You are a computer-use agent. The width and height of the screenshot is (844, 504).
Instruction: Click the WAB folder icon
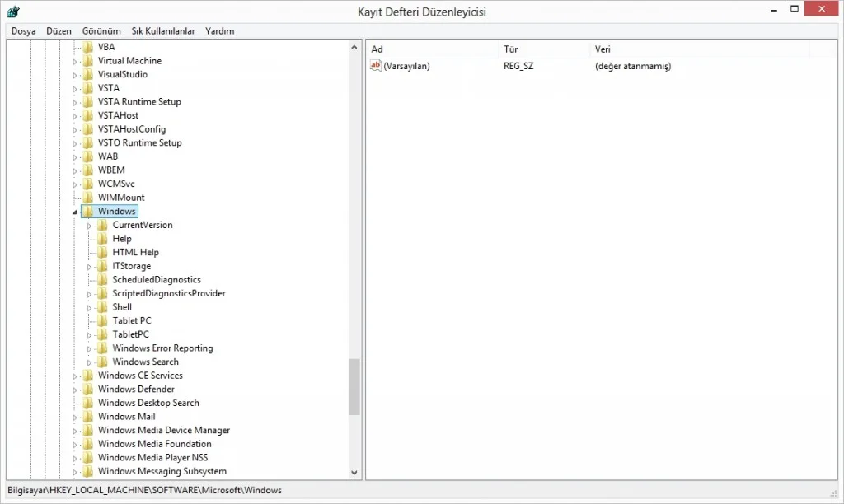87,156
